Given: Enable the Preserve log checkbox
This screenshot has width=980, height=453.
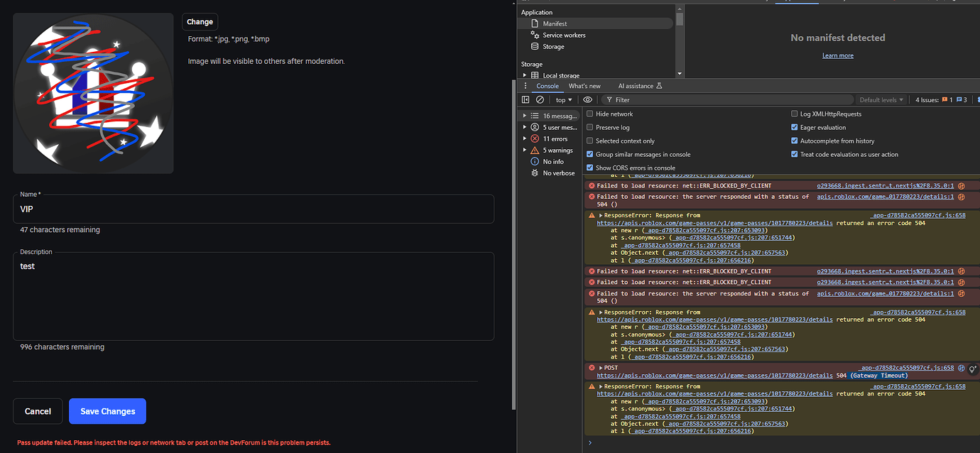Looking at the screenshot, I should [x=589, y=128].
